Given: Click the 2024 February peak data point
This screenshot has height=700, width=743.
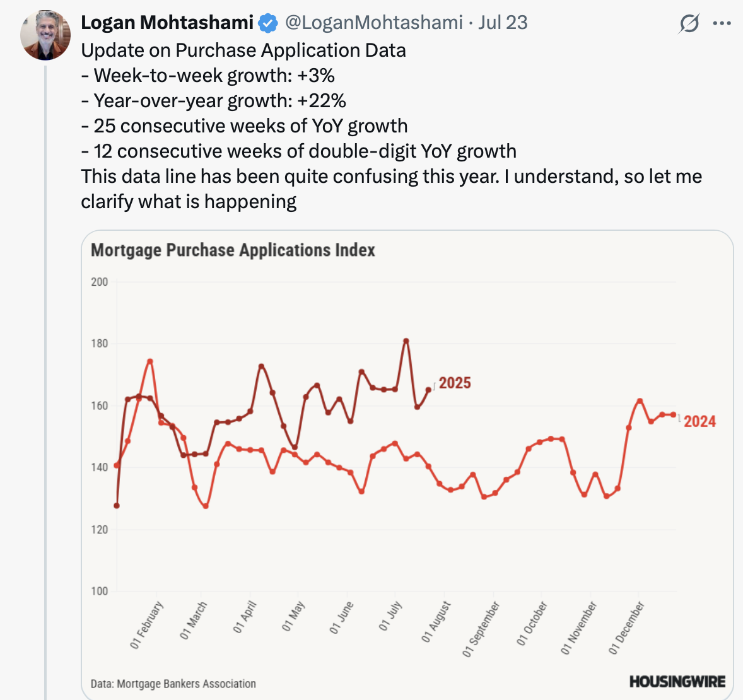Looking at the screenshot, I should coord(150,361).
